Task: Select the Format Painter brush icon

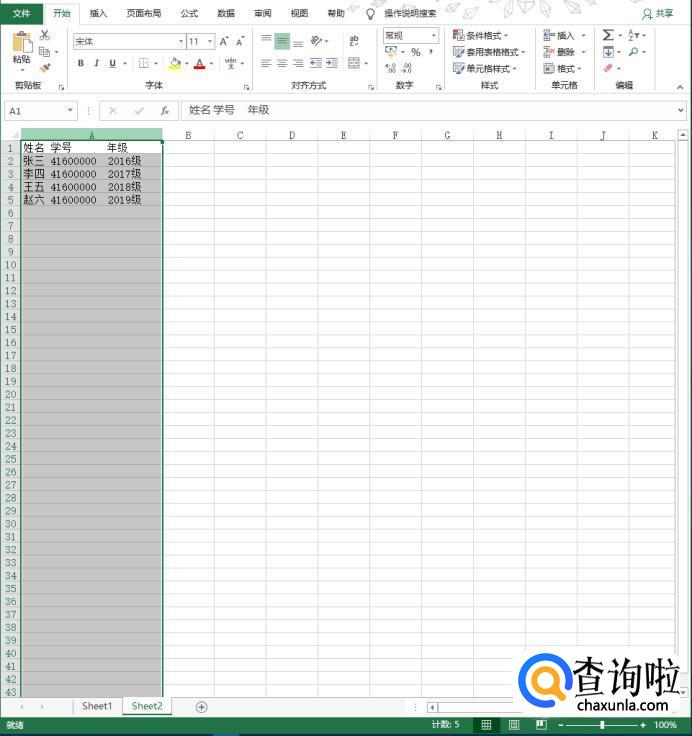Action: coord(45,68)
